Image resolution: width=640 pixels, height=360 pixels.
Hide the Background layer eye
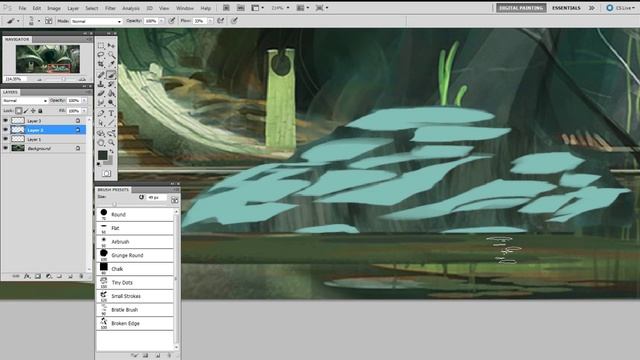pos(5,149)
